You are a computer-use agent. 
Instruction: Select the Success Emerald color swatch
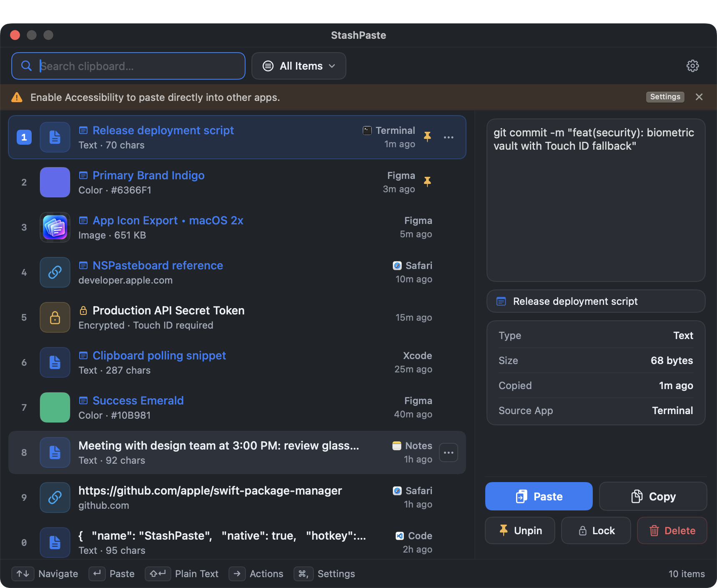(x=55, y=407)
